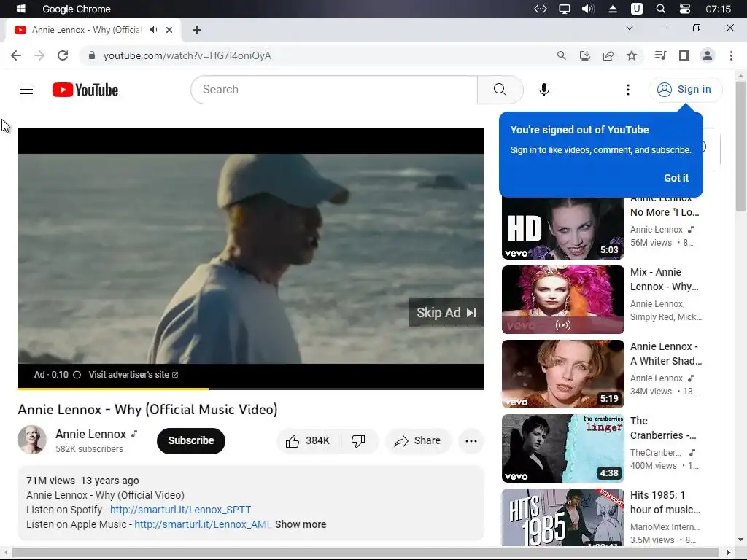Open the Annie Lennox channel name link
The image size is (747, 560).
[90, 435]
